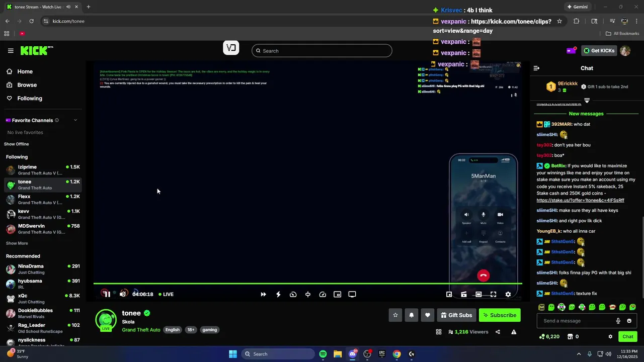Toggle theater mode in the player
Image resolution: width=644 pixels, height=362 pixels.
coord(478,294)
